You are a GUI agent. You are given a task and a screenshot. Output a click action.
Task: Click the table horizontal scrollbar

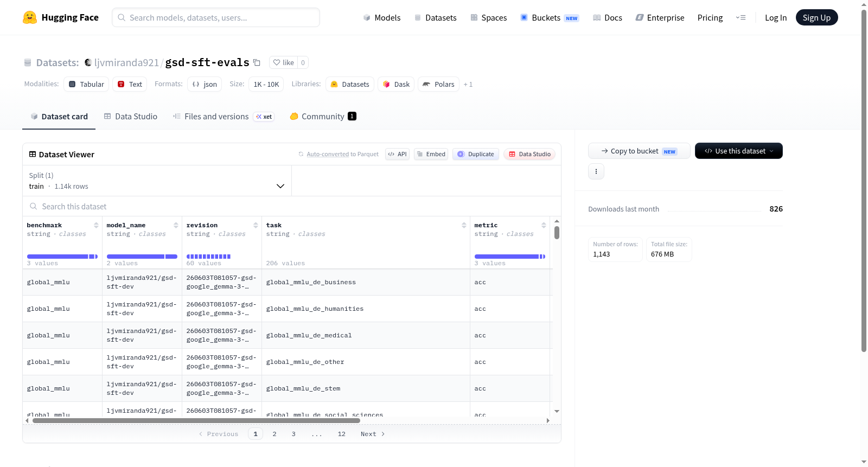pyautogui.click(x=196, y=420)
